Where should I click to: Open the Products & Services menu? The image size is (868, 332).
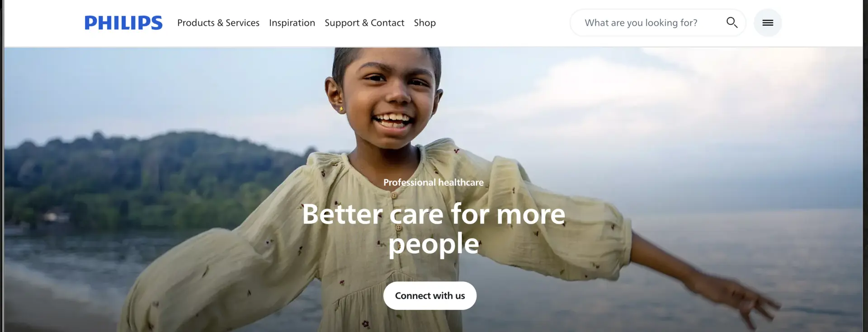pyautogui.click(x=218, y=23)
